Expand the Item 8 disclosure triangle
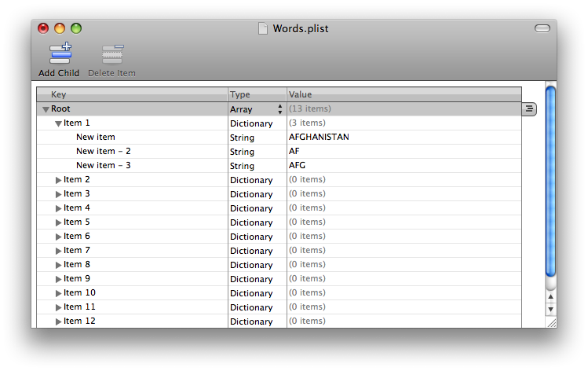This screenshot has width=588, height=371. tap(58, 265)
